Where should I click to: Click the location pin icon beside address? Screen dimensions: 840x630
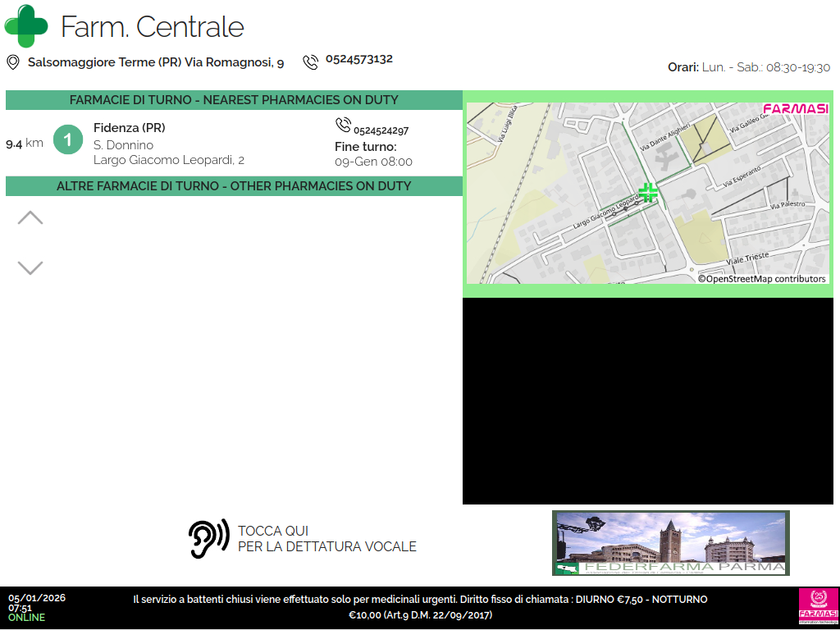click(13, 62)
